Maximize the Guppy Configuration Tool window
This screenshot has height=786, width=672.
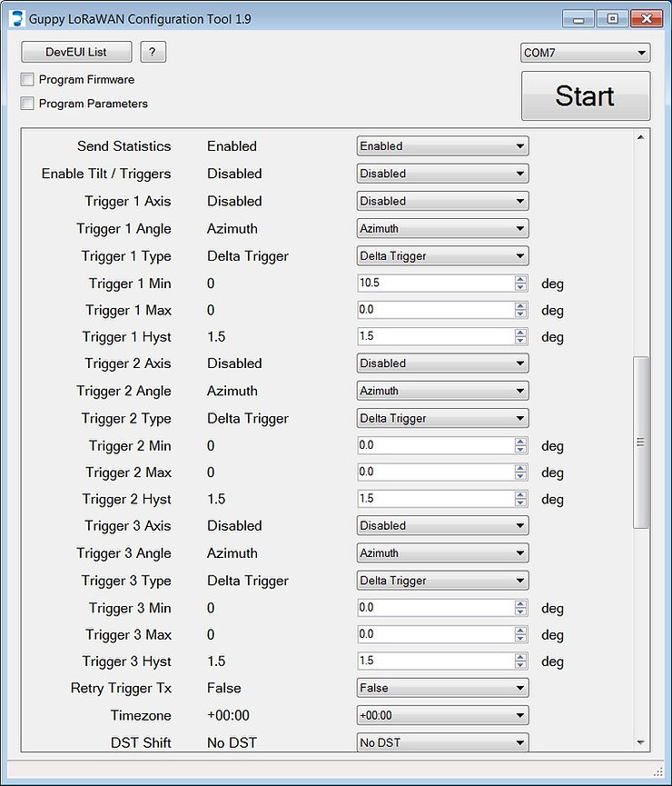click(612, 19)
